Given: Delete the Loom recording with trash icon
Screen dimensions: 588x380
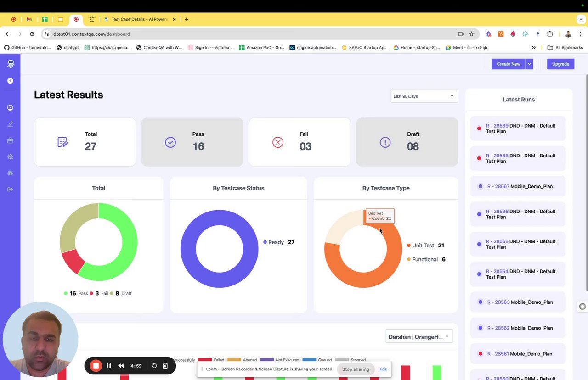Looking at the screenshot, I should (x=165, y=366).
